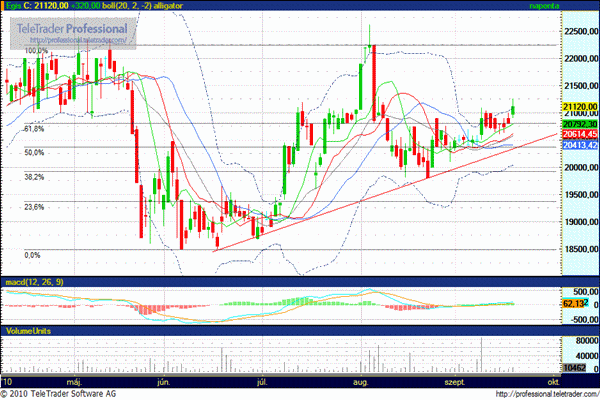The height and width of the screenshot is (400, 600).
Task: Open the teletrader.com link in the footer
Action: (539, 393)
